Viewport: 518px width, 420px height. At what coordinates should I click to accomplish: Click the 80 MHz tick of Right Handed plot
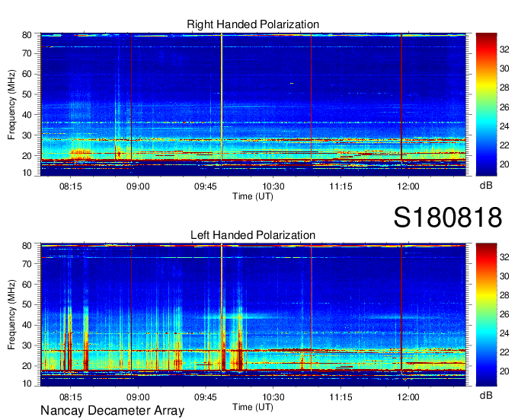click(27, 35)
